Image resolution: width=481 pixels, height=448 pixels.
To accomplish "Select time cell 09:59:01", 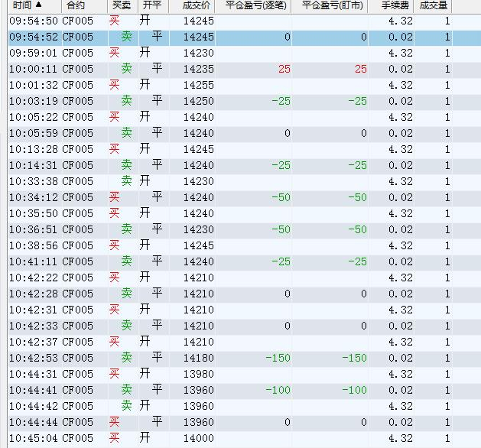I will coord(34,53).
